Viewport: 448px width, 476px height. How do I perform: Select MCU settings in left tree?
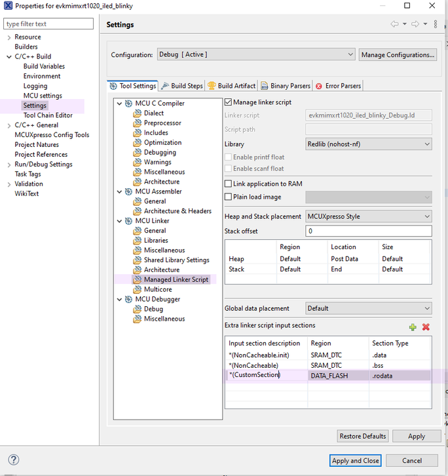[x=43, y=96]
